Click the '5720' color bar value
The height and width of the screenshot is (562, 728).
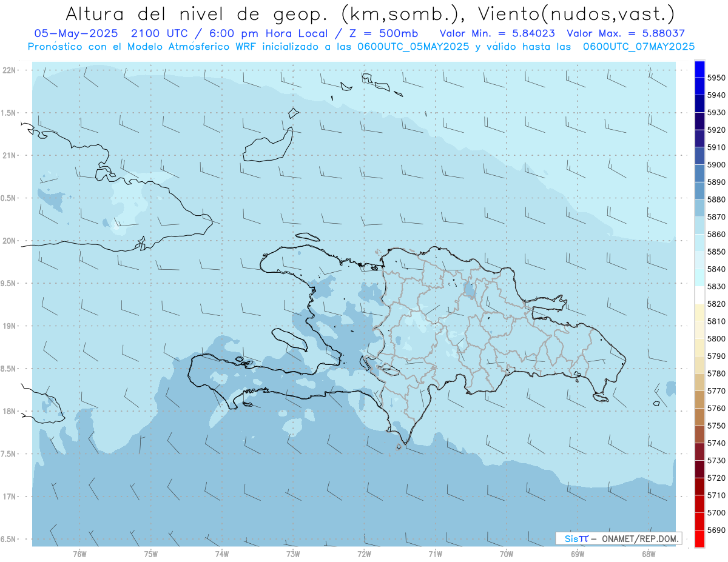716,478
